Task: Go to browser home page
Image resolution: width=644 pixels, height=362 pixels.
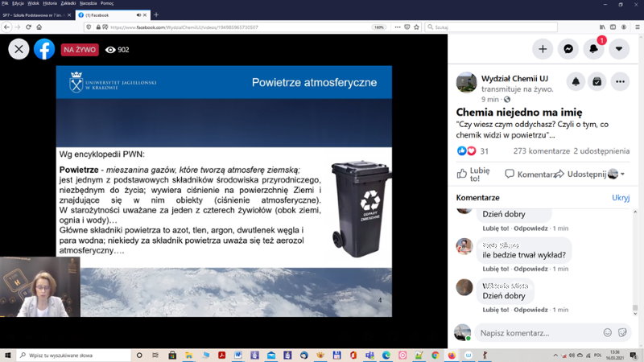Action: click(39, 27)
